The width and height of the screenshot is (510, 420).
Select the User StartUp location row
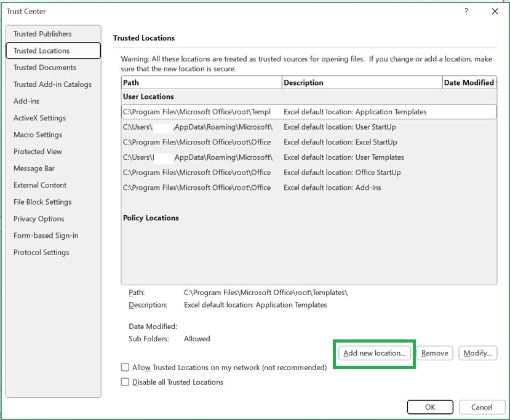pyautogui.click(x=309, y=127)
